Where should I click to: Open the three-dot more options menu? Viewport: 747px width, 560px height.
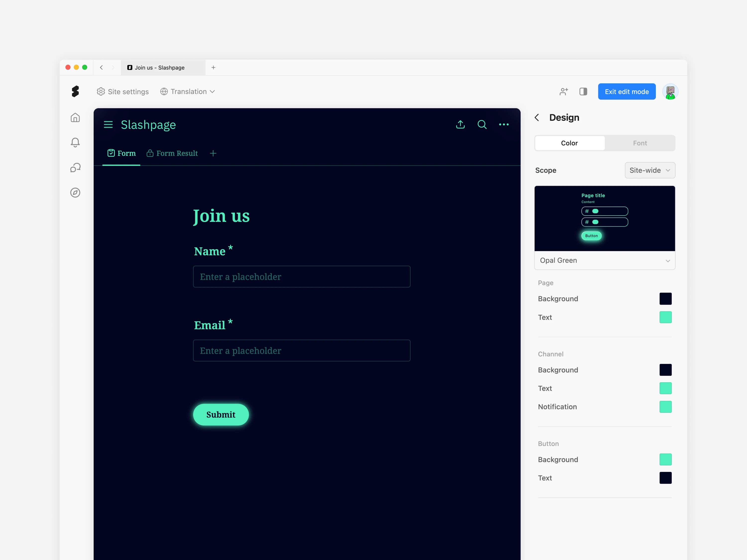[x=504, y=124]
